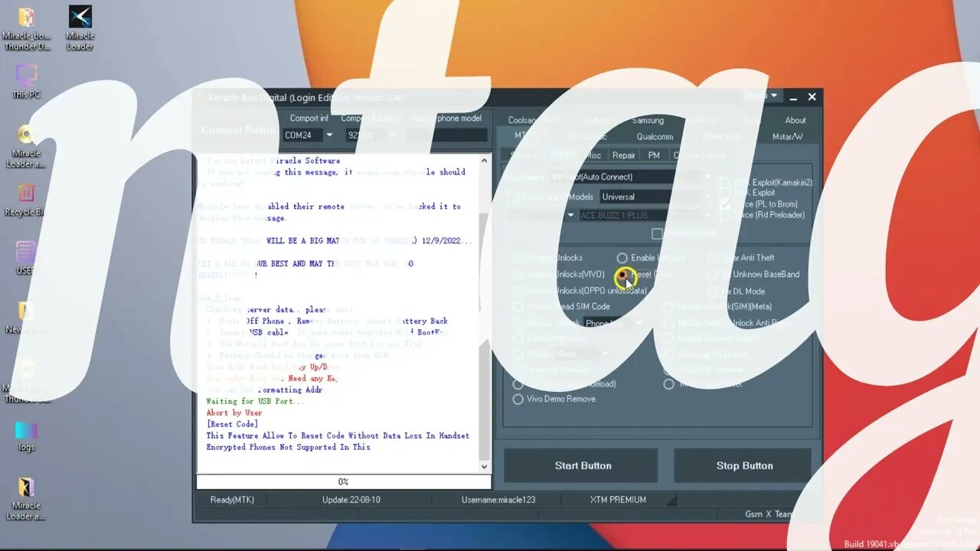Click the XTM PREMIUM status entry
Screen dimensions: 980x551
[618, 500]
